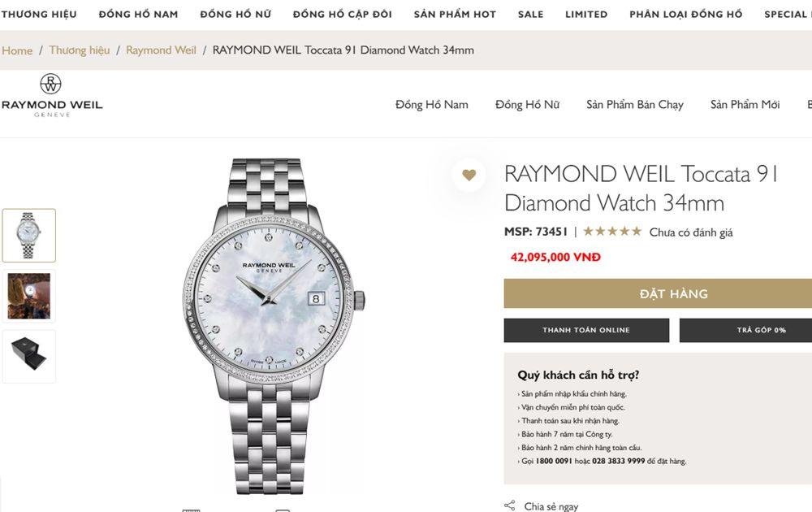The height and width of the screenshot is (512, 812).
Task: Click the share icon near Chia sẻ ngay
Action: pyautogui.click(x=510, y=505)
